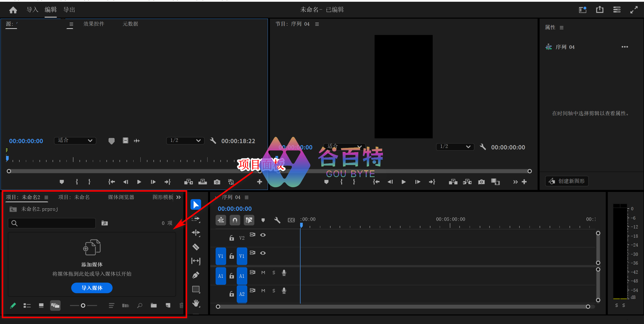Viewport: 644px width, 324px height.
Task: Open Program monitor 1/2 resolution dropdown
Action: [x=455, y=147]
